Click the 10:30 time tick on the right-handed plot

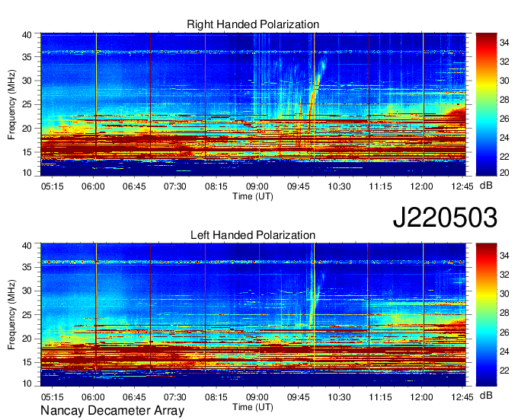click(x=339, y=186)
